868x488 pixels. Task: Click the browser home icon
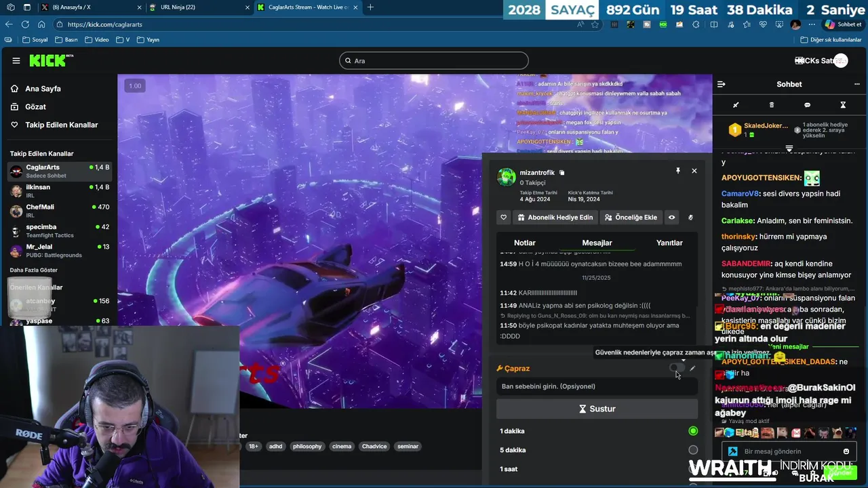click(41, 24)
